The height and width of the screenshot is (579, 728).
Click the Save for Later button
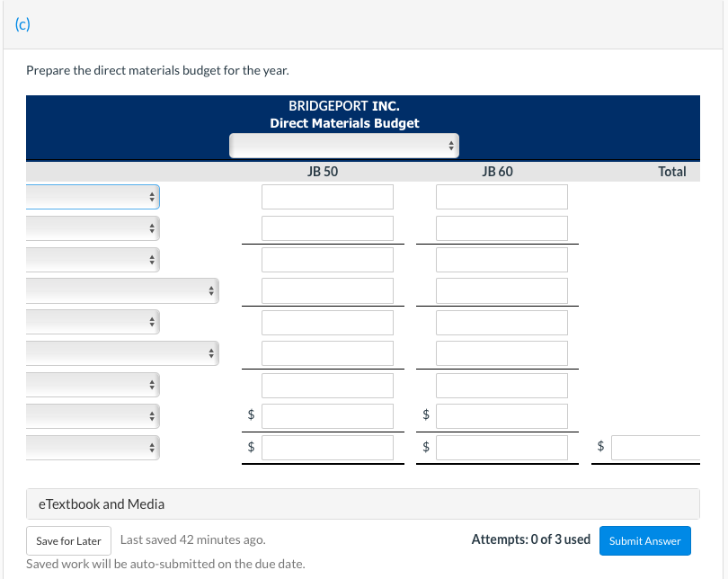click(x=68, y=541)
